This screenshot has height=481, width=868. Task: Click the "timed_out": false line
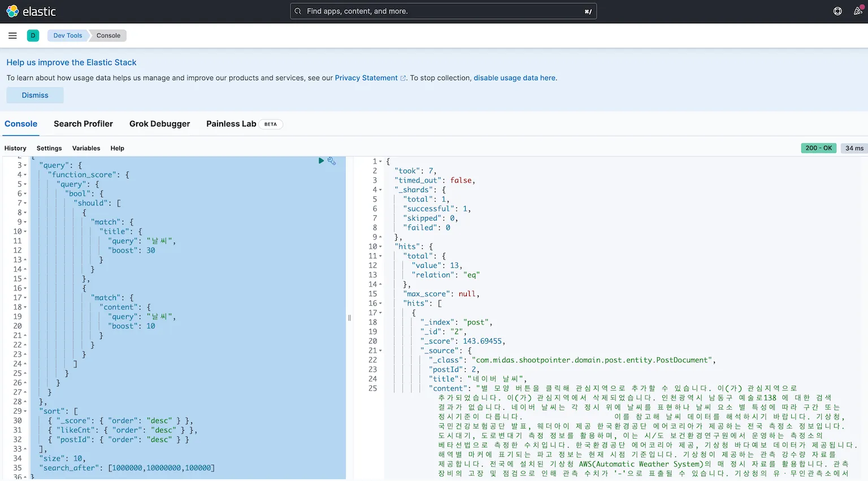(435, 180)
